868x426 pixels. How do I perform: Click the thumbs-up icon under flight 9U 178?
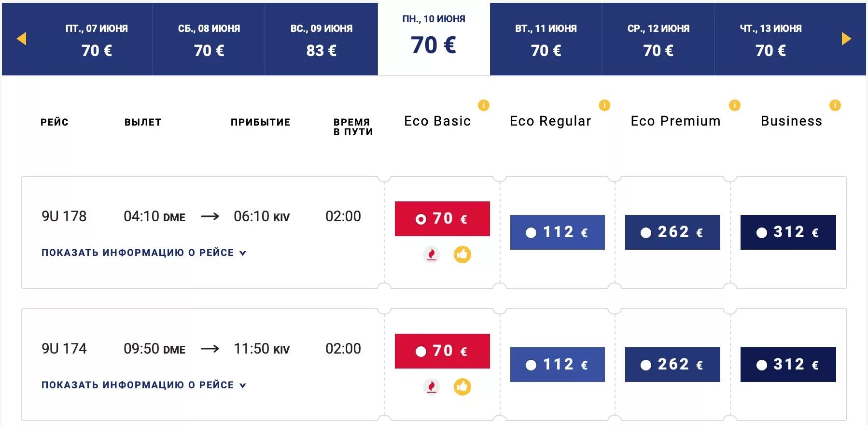(462, 254)
